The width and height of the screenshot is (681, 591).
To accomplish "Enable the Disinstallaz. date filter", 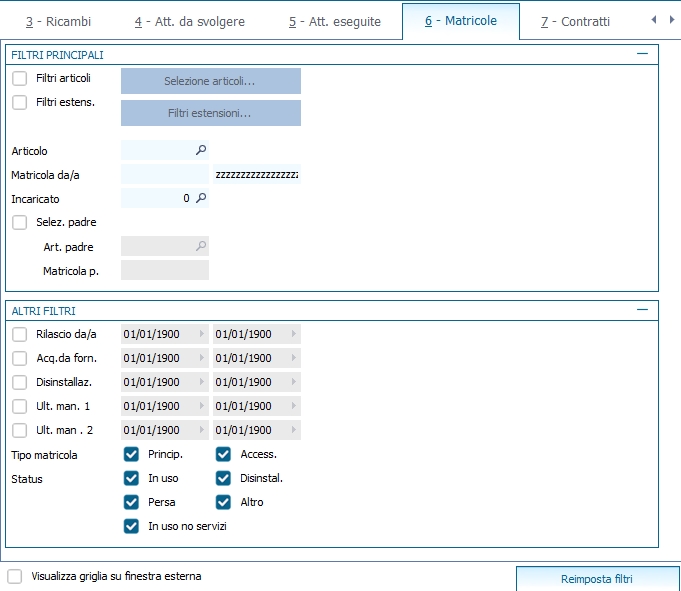I will [20, 382].
